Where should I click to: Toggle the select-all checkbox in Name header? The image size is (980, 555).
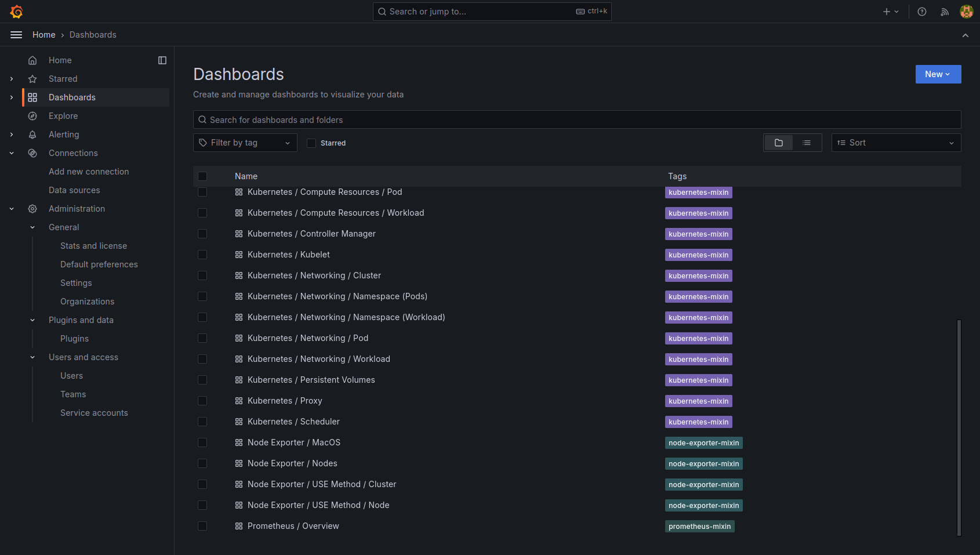click(x=202, y=176)
